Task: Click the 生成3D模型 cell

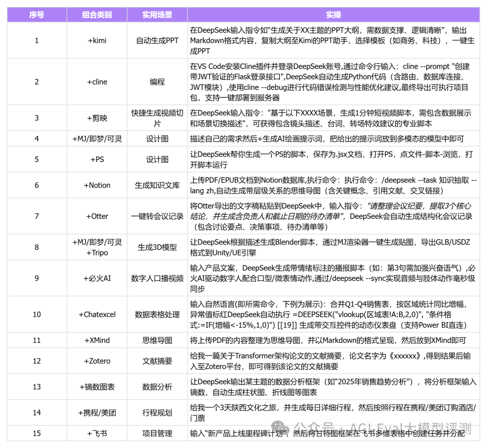Action: pos(157,247)
